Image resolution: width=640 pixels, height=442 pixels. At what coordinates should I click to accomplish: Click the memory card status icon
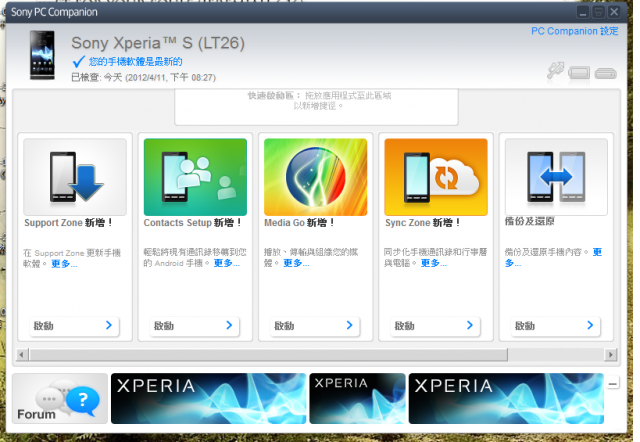click(605, 73)
